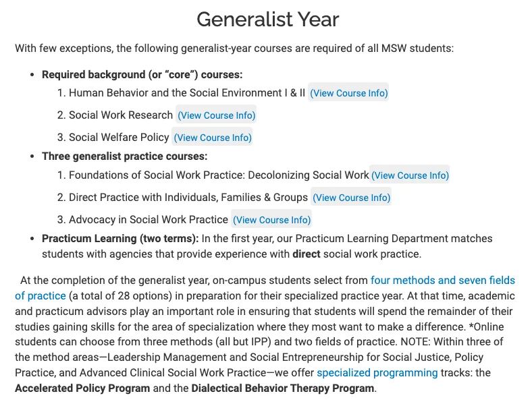Open View Course Info for Social Work Research
Screen dimensions: 532x402
point(216,115)
